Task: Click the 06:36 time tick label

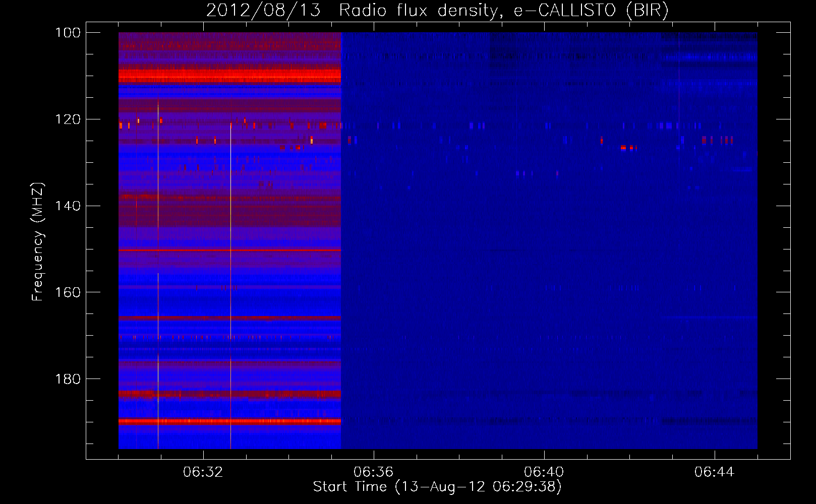Action: tap(374, 472)
